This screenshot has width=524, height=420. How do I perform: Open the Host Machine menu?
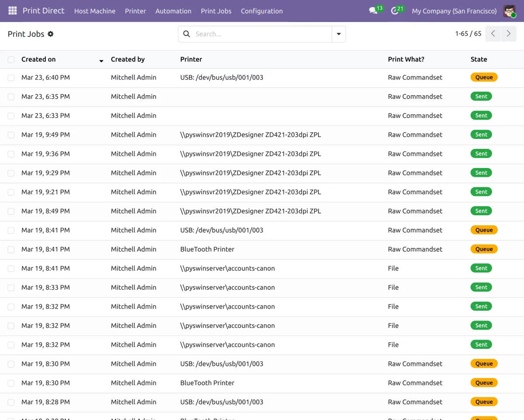(95, 11)
